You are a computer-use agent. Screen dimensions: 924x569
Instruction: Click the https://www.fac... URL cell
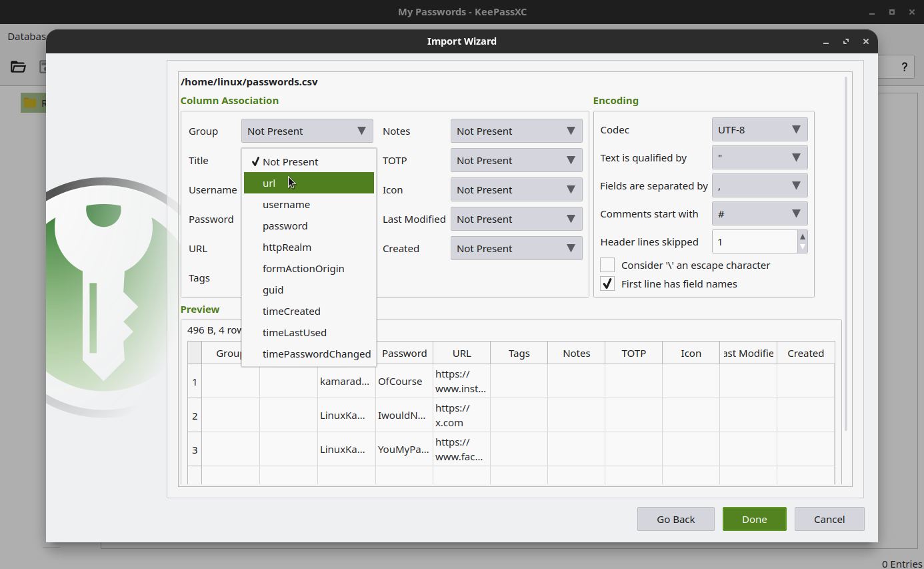pyautogui.click(x=461, y=449)
